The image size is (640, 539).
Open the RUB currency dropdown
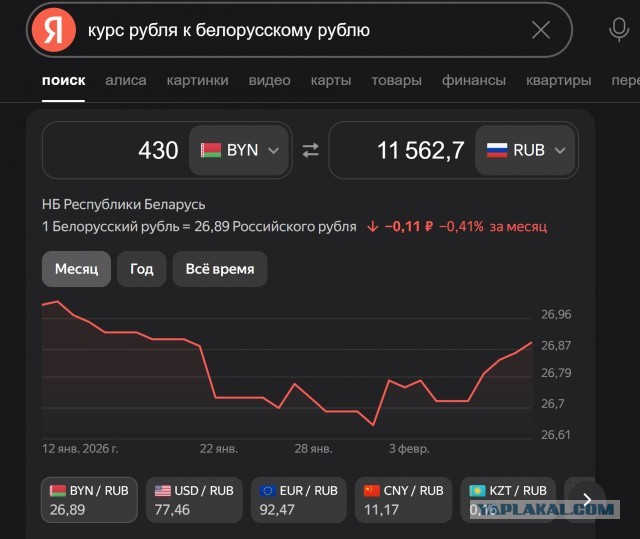tap(526, 150)
